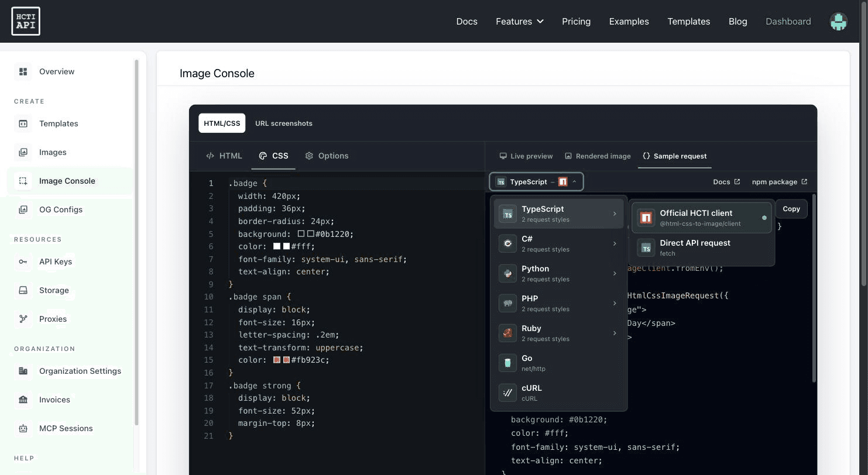Click the Invoices bank icon
Viewport: 868px width, 475px height.
pos(23,400)
